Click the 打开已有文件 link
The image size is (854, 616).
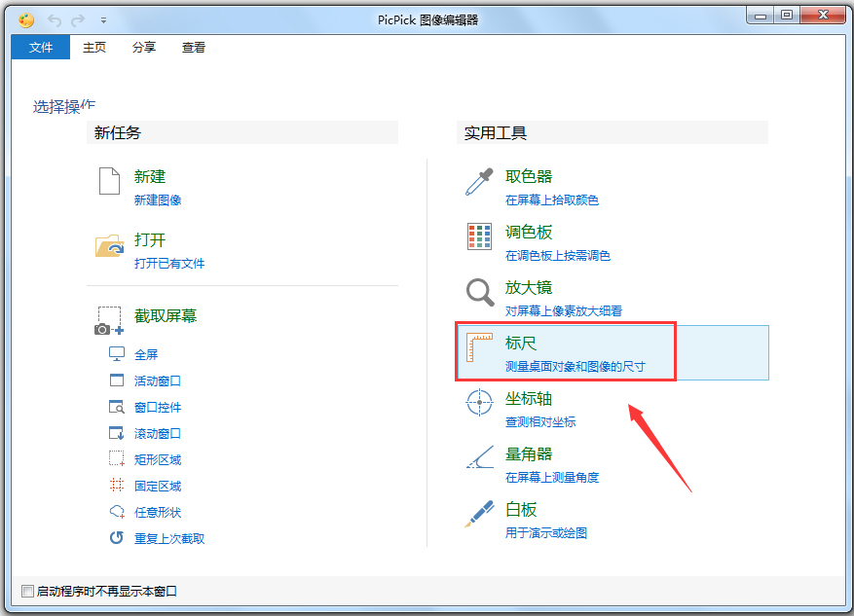tap(169, 264)
